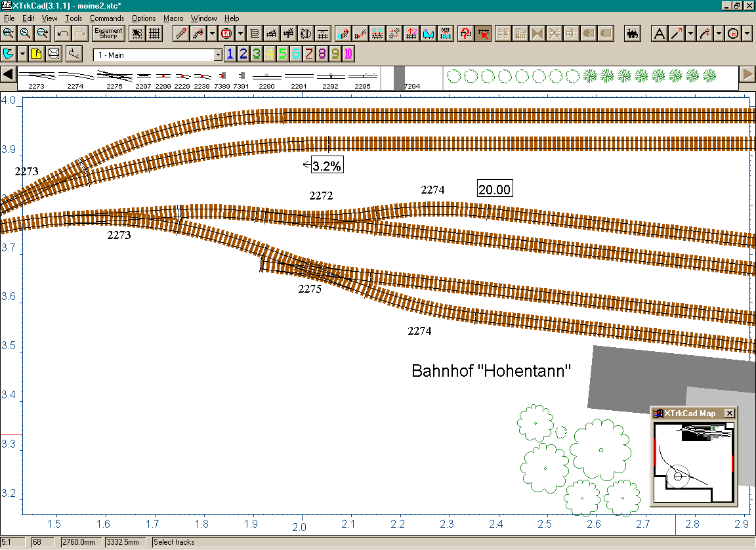The width and height of the screenshot is (756, 550).
Task: Select the train locomotive icon
Action: (x=633, y=33)
